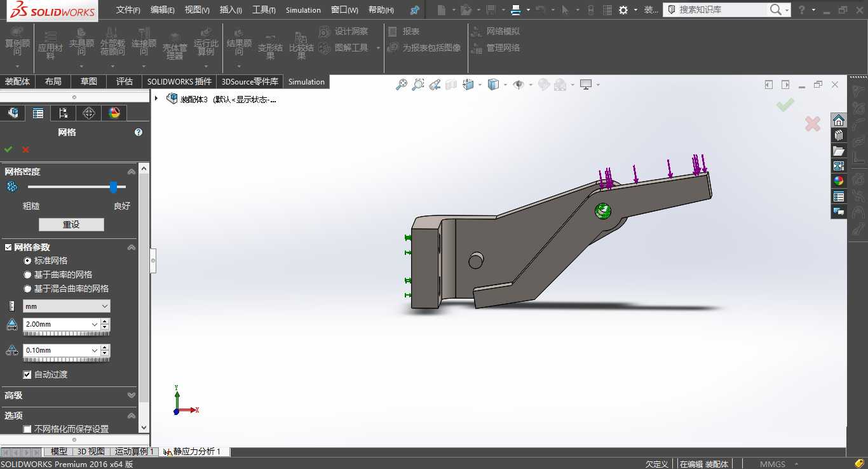Screen dimensions: 868x469
Task: Confirm the mesh with the green checkmark
Action: click(8, 149)
